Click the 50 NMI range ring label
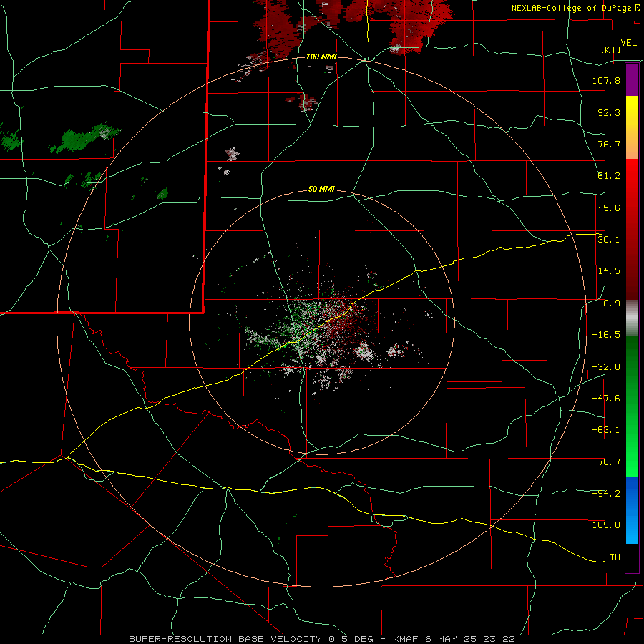Image resolution: width=644 pixels, height=644 pixels. [x=321, y=190]
